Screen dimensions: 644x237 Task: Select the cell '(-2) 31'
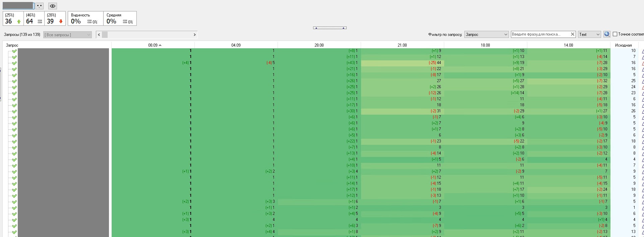coord(402,111)
